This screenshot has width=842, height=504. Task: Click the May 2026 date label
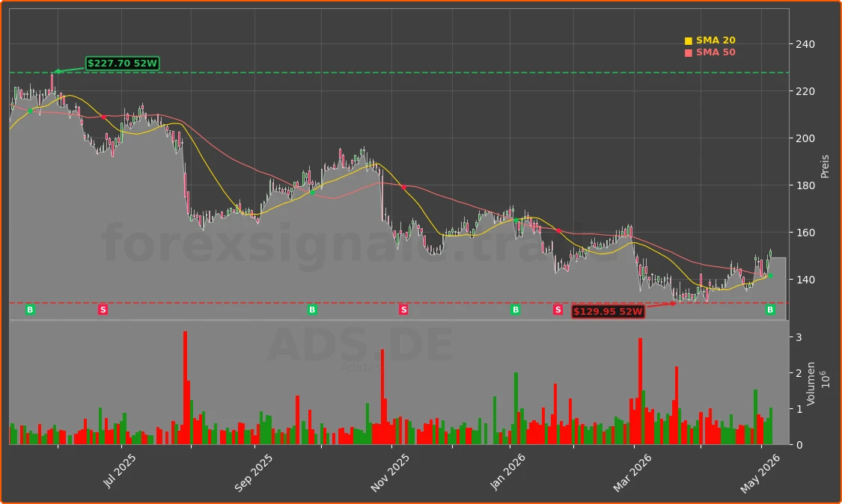pyautogui.click(x=760, y=473)
